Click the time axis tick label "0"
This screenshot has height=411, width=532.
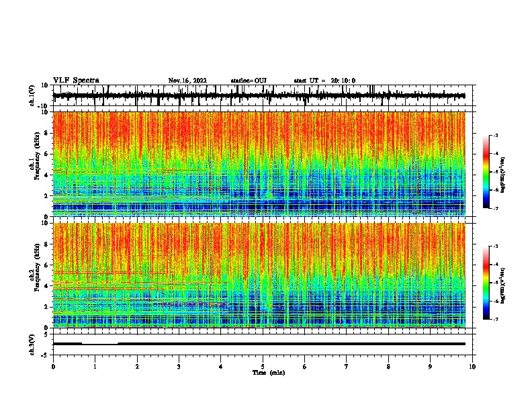tap(53, 367)
